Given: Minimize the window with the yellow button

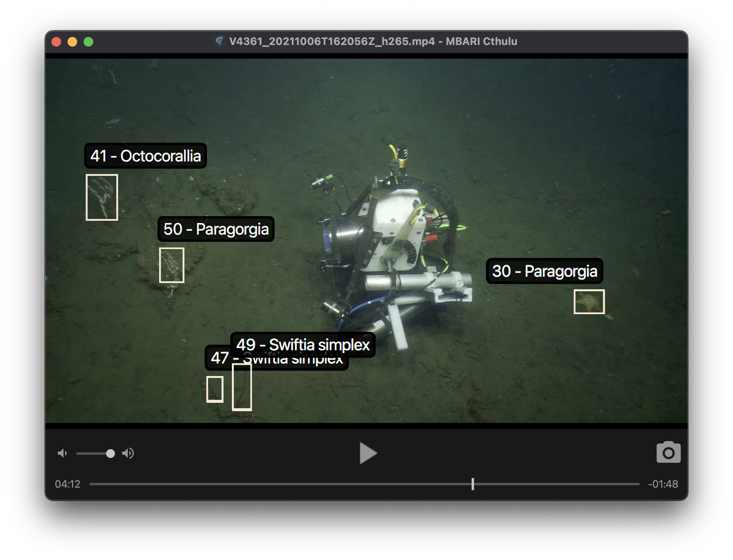Looking at the screenshot, I should point(72,42).
